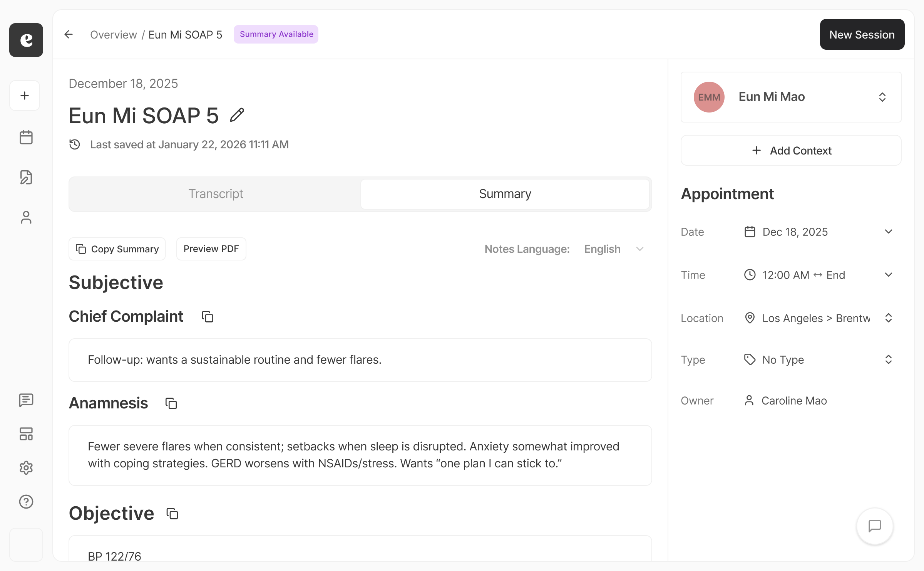Click Copy Summary button
Image resolution: width=924 pixels, height=571 pixels.
click(x=117, y=249)
